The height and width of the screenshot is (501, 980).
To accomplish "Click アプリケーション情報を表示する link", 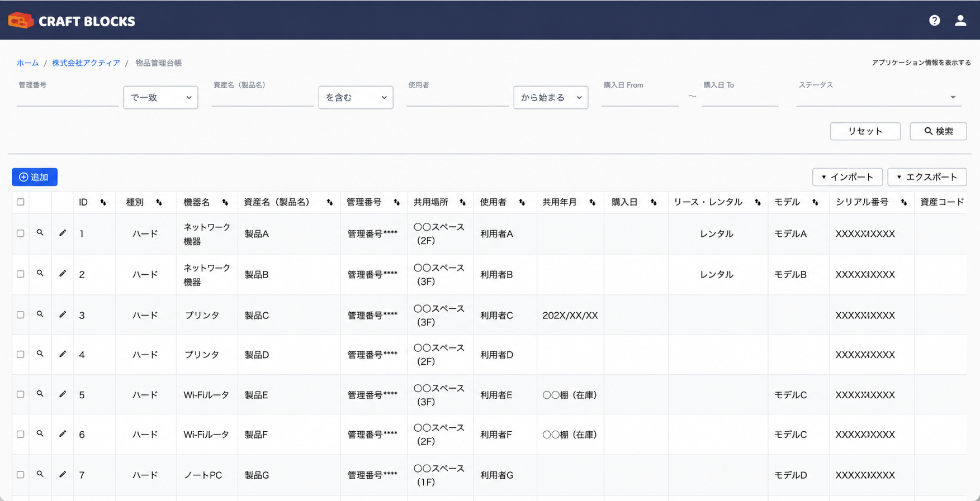I will coord(921,63).
